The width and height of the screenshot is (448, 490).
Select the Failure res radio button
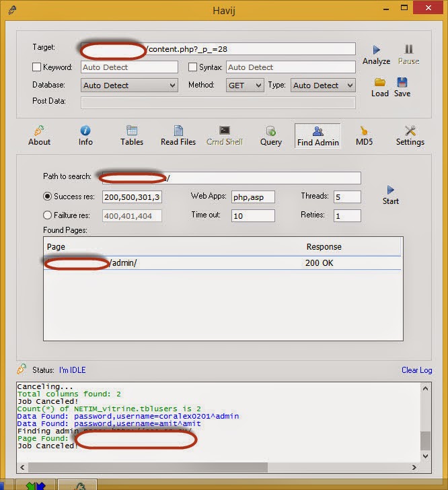tap(47, 215)
